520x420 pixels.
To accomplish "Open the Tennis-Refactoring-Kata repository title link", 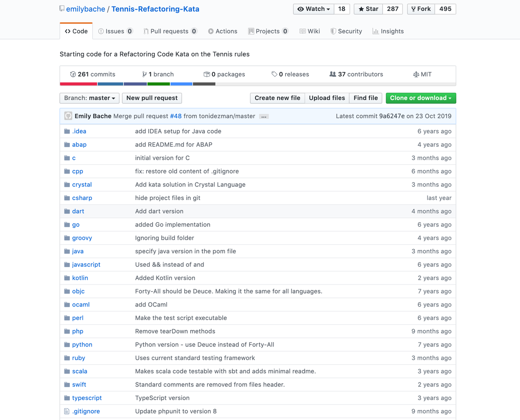I will click(156, 9).
